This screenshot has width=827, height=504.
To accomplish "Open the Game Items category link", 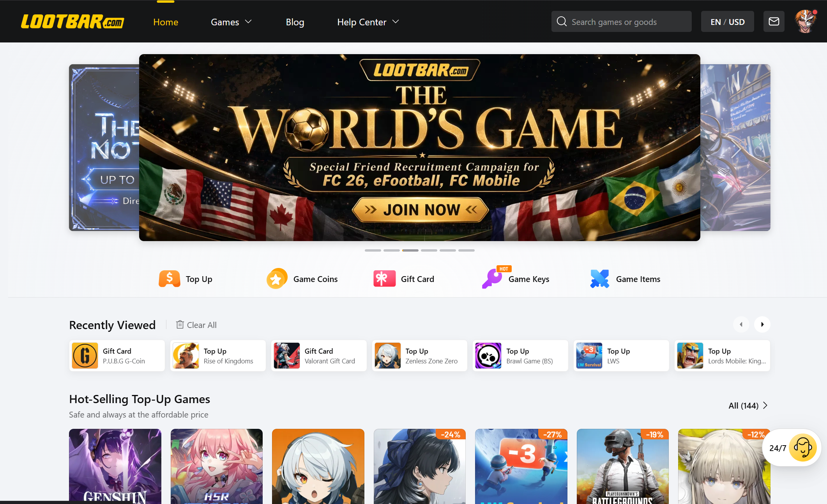I will 638,279.
